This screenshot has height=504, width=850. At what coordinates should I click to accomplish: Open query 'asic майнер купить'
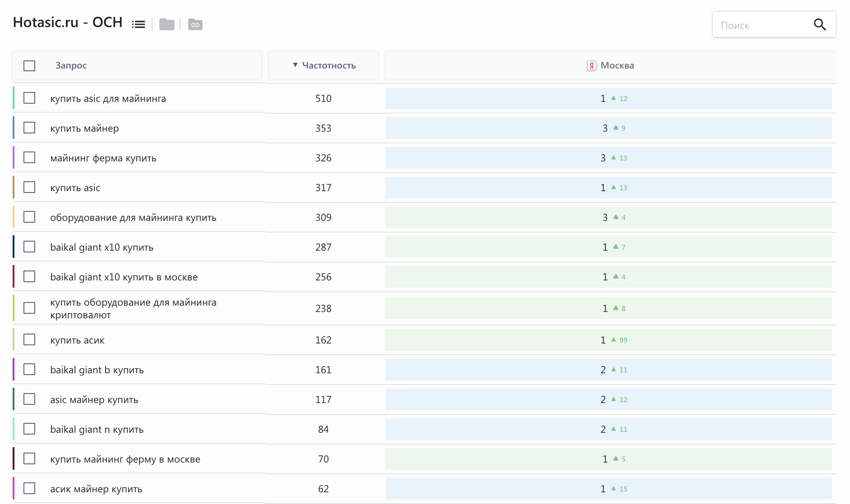coord(94,400)
